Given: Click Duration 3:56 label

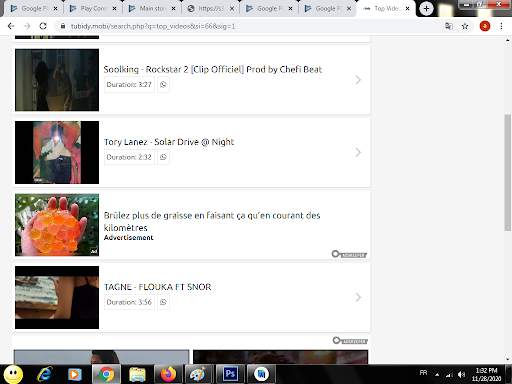Looking at the screenshot, I should point(129,302).
